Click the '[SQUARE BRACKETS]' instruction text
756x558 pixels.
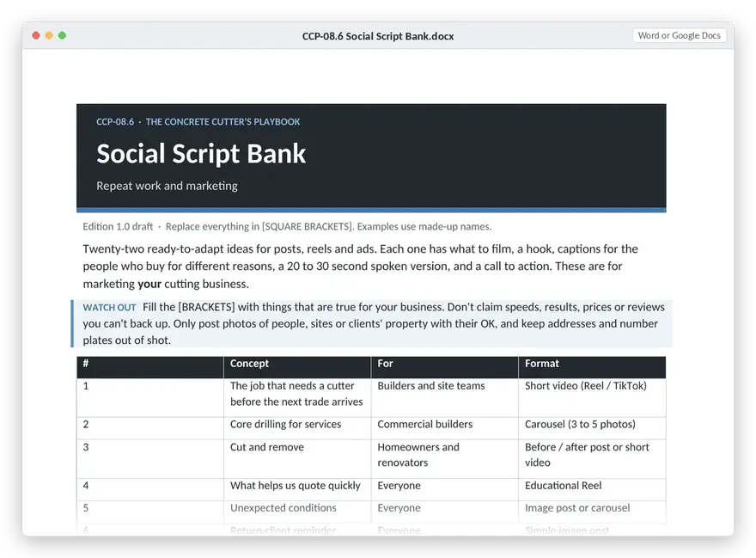click(308, 226)
